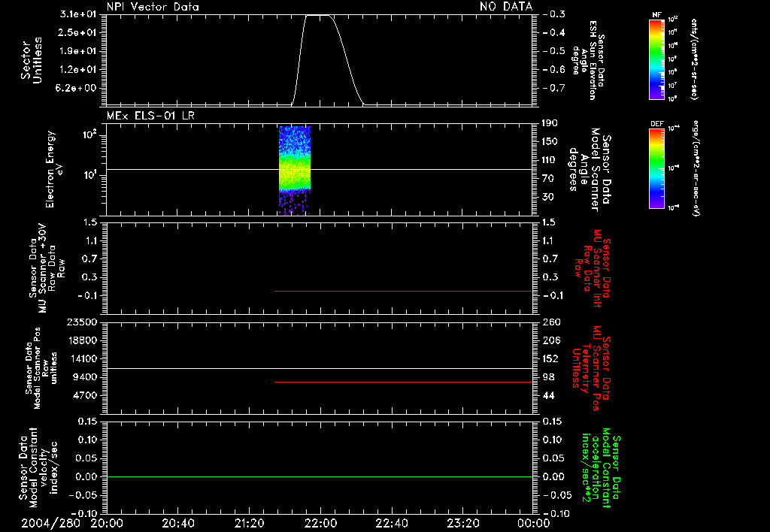Click the red 'MU Scanner Inh Raw Data' label
This screenshot has height=532, width=770.
coord(593,269)
